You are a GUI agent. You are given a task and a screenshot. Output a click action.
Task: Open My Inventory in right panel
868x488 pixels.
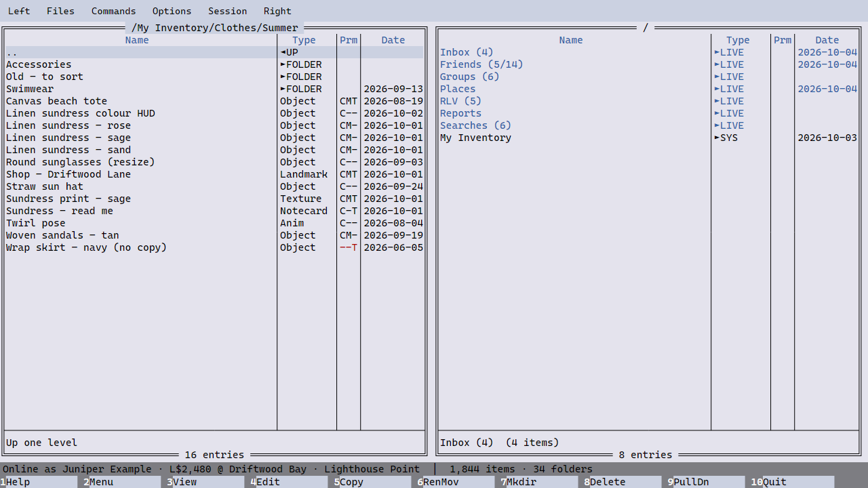tap(648, 138)
